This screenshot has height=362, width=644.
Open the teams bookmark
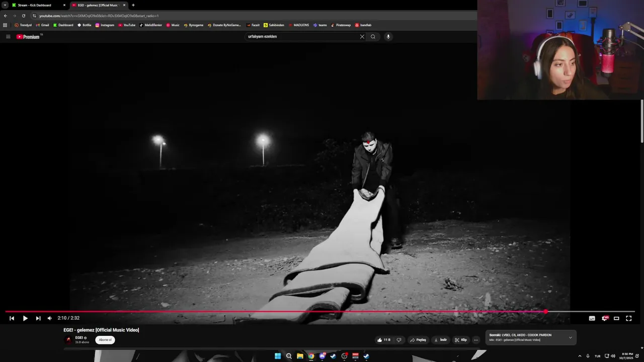coord(320,25)
